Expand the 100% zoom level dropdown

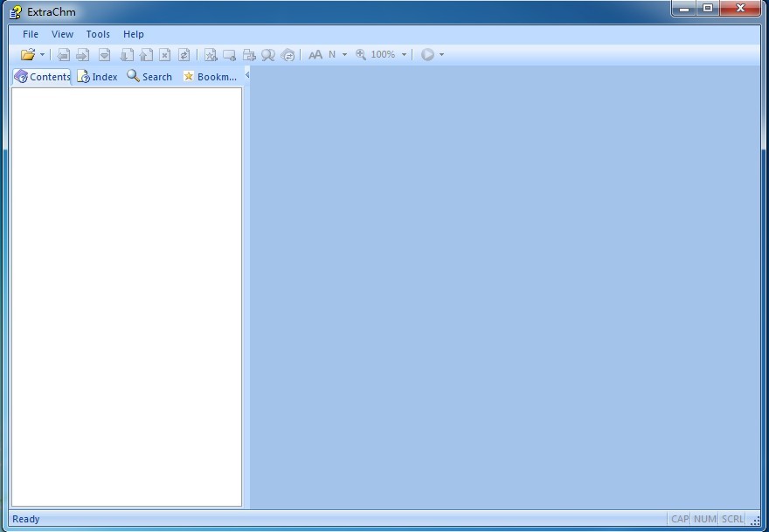tap(404, 54)
